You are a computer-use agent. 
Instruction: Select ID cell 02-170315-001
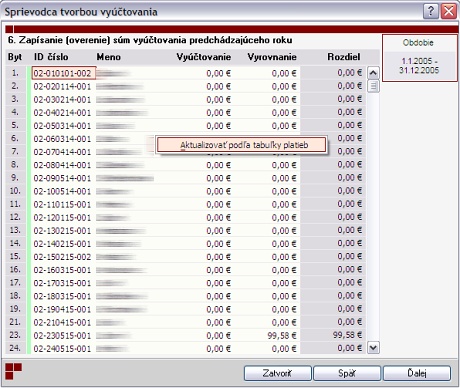coord(62,283)
